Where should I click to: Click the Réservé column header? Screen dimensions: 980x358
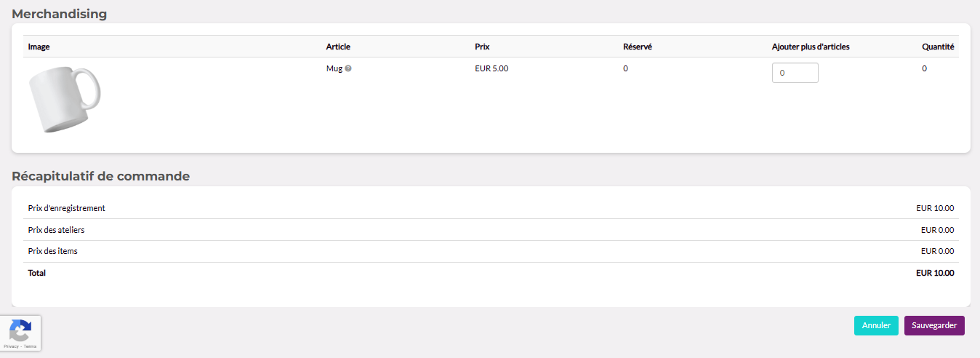638,47
